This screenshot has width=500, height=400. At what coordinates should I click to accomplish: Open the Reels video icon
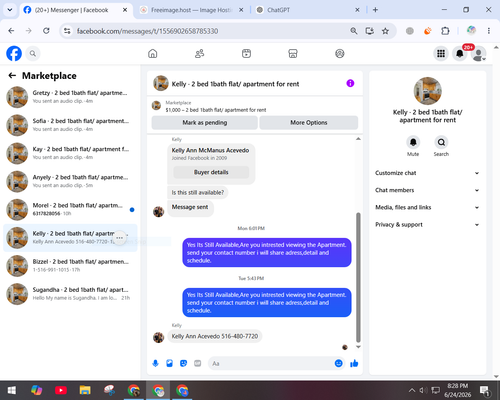tap(246, 53)
